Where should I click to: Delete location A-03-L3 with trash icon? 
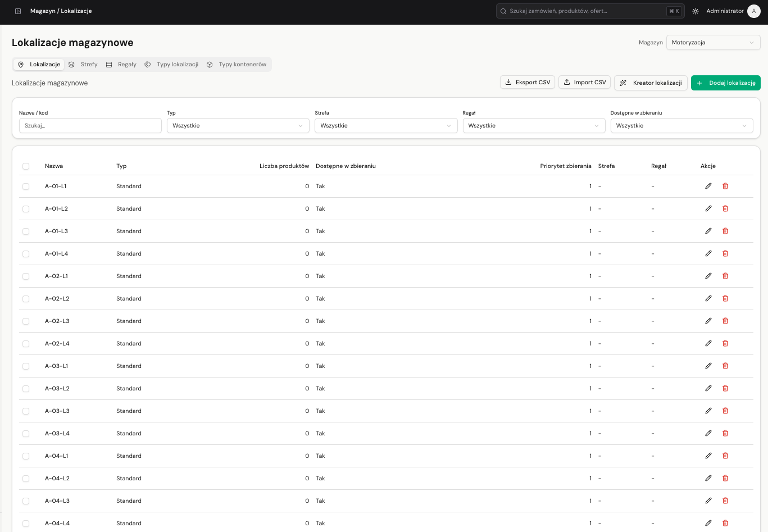tap(725, 411)
